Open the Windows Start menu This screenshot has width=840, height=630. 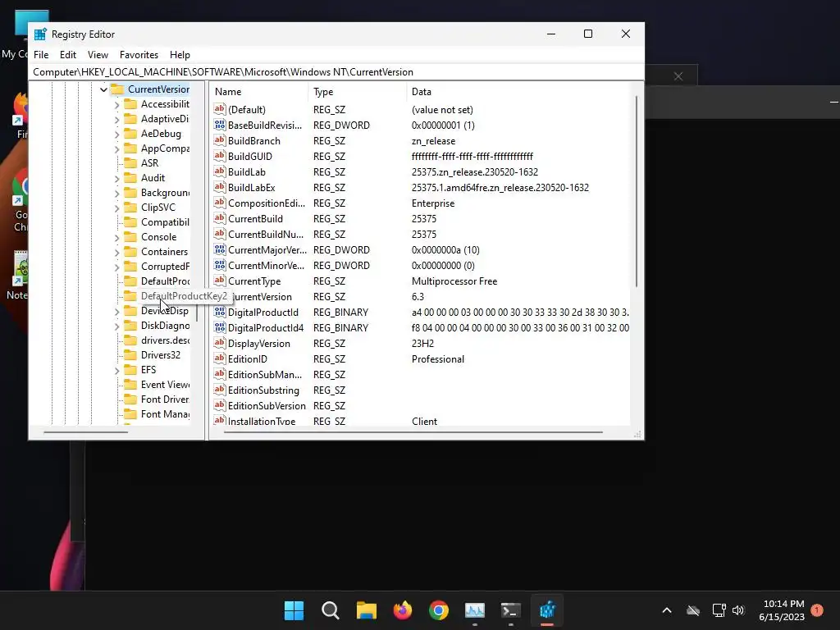pos(294,610)
